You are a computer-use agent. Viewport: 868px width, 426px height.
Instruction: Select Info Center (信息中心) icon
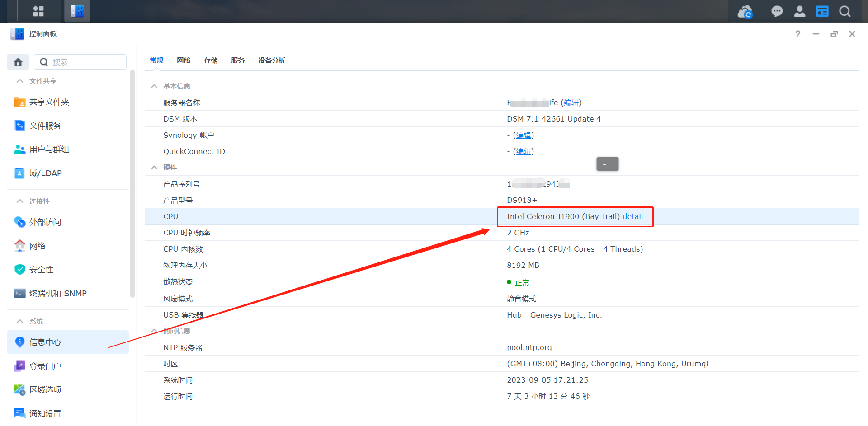[x=20, y=342]
